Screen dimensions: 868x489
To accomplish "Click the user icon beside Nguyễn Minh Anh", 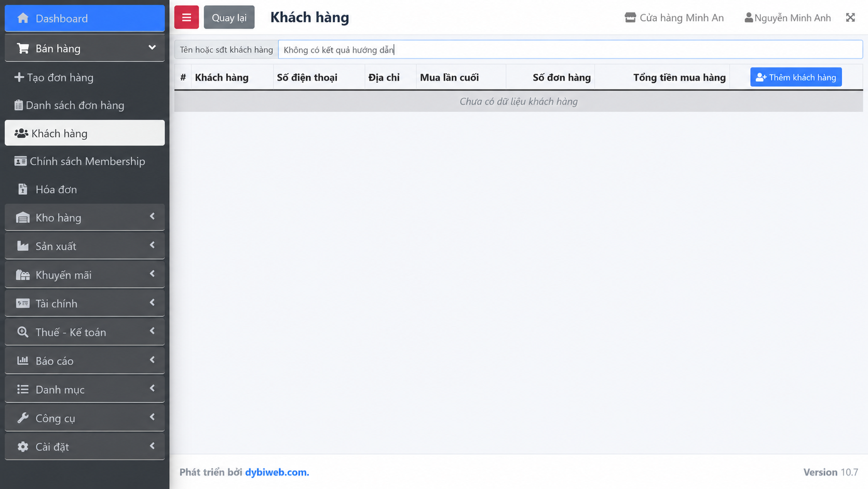I will [749, 18].
